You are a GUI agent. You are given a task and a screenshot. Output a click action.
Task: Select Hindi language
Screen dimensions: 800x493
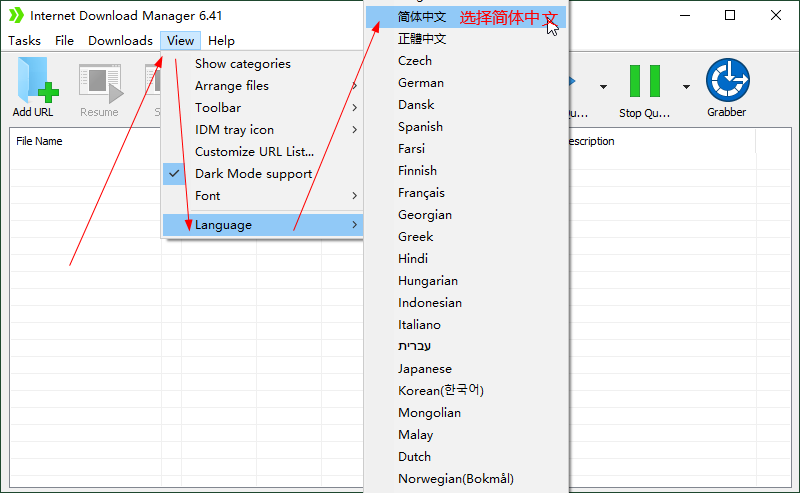point(466,259)
